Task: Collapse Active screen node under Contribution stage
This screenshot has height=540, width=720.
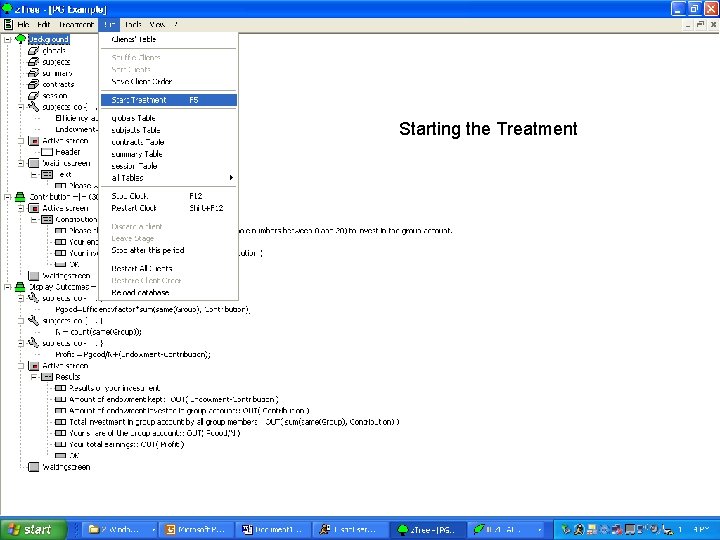Action: (x=21, y=208)
